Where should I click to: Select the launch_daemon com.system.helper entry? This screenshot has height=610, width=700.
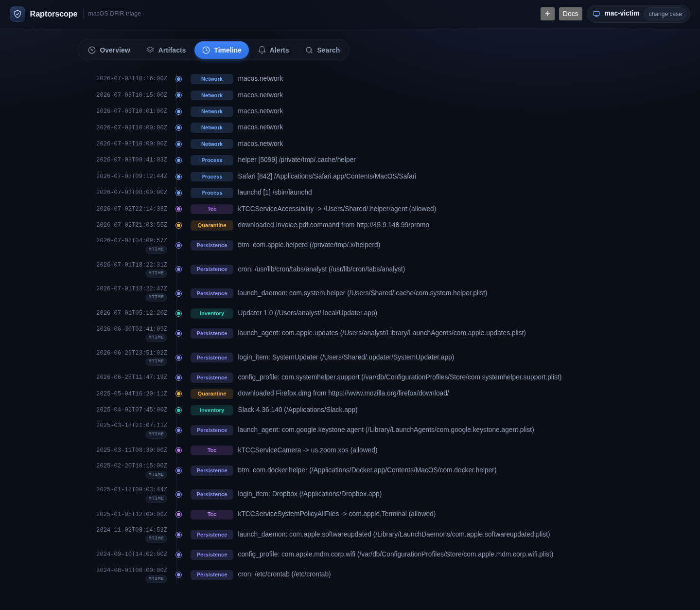point(363,293)
